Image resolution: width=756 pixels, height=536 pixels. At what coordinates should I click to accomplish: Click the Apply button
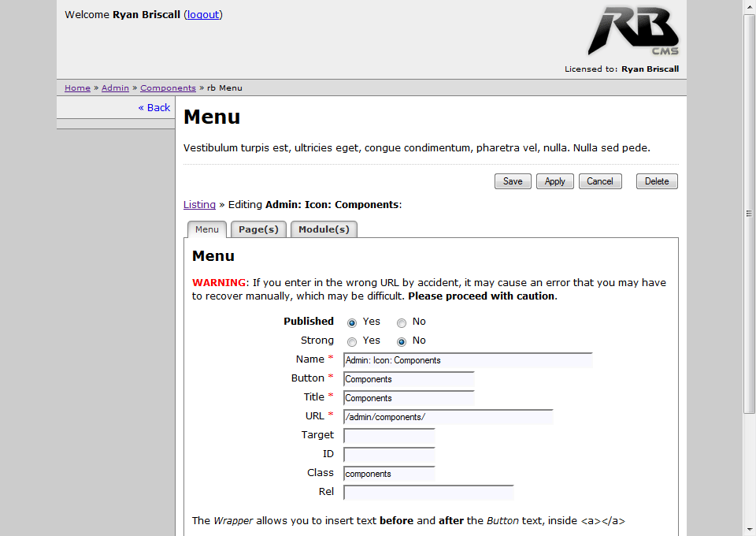(x=554, y=181)
